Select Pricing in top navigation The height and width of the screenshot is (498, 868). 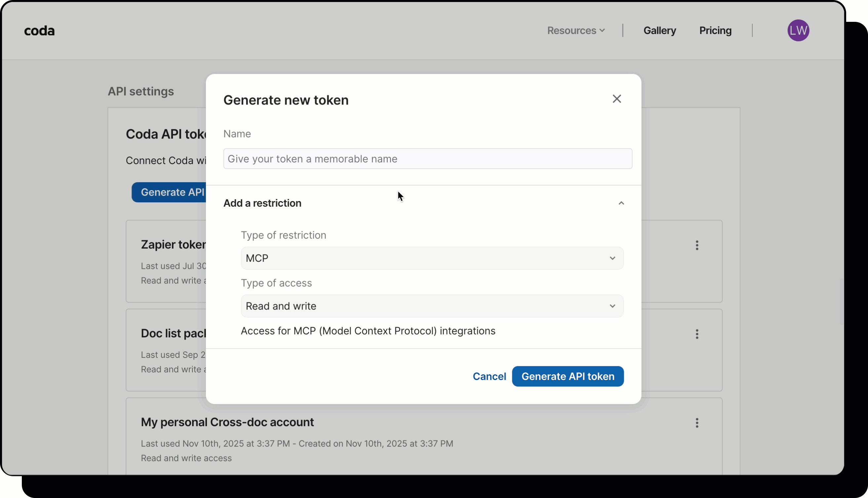pos(715,30)
